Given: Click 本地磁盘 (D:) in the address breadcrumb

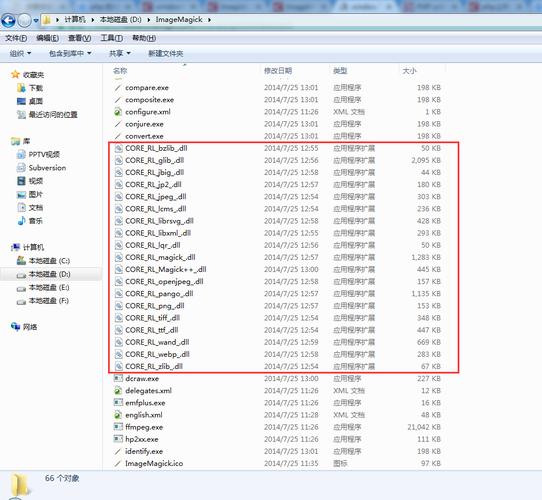Looking at the screenshot, I should 121,20.
